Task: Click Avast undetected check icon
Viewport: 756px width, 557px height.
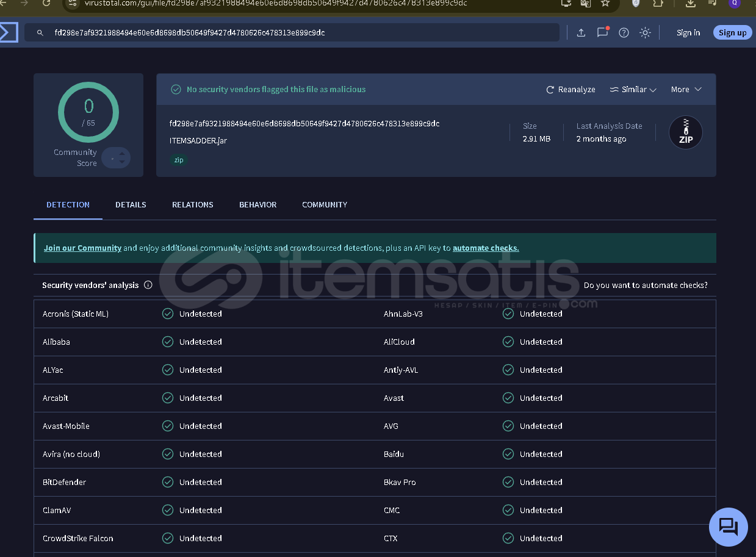Action: click(x=508, y=398)
